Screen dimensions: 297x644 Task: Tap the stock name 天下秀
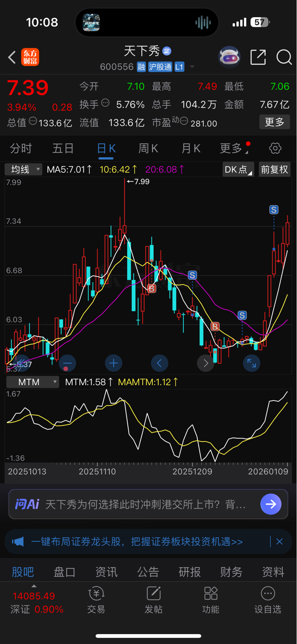[142, 51]
